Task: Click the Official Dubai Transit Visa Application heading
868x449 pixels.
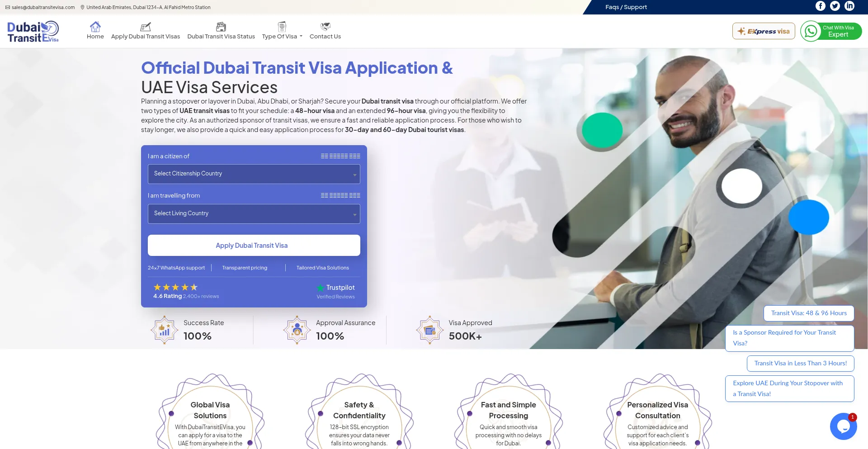Action: tap(297, 68)
